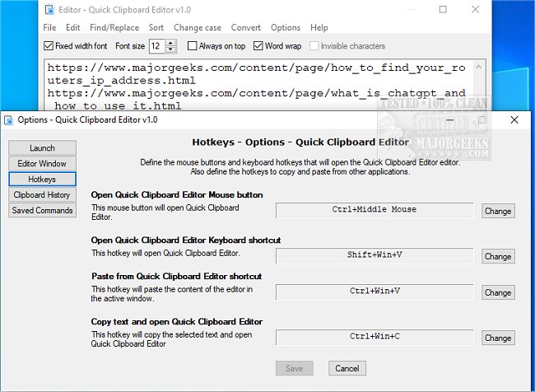The width and height of the screenshot is (535, 392).
Task: Open the Find/Replace menu
Action: click(114, 27)
